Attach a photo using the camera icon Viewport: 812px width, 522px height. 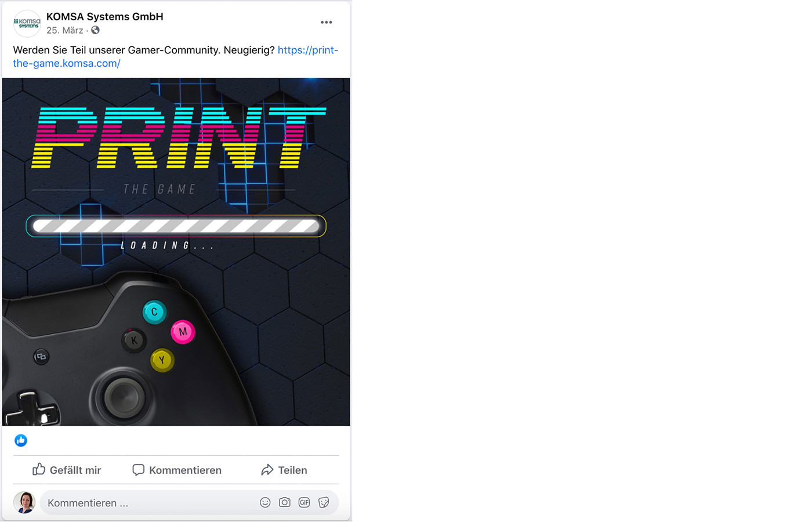coord(285,502)
